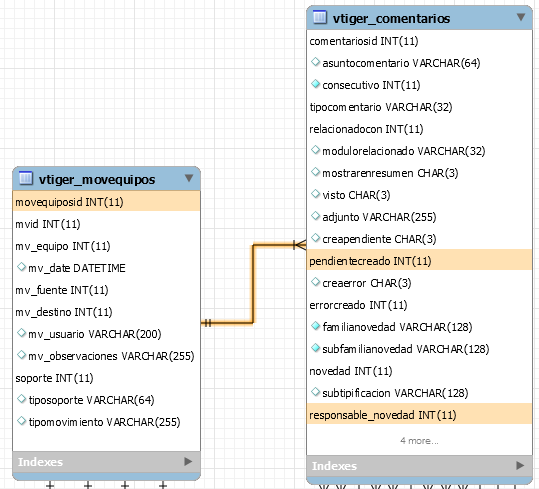Click diamond icon beside subtipificacion

click(315, 391)
